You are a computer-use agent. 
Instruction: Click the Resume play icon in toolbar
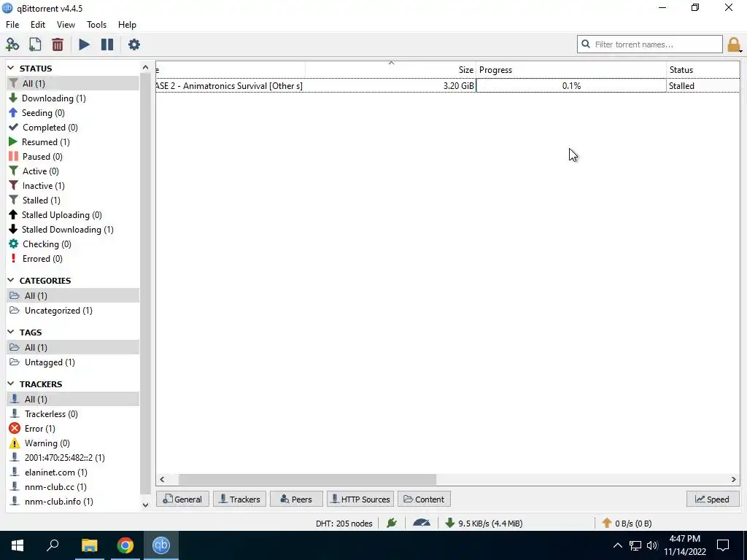click(84, 44)
